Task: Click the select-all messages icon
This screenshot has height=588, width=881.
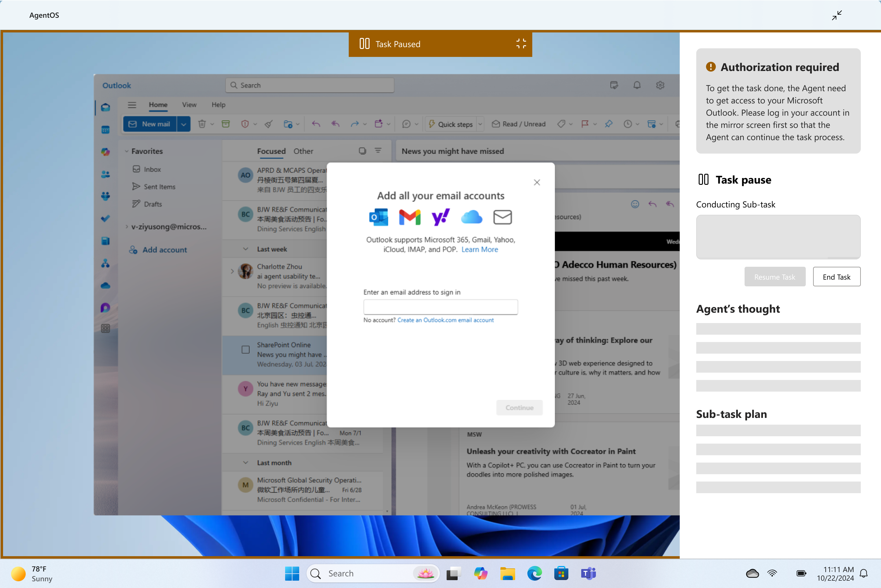Action: pyautogui.click(x=362, y=151)
